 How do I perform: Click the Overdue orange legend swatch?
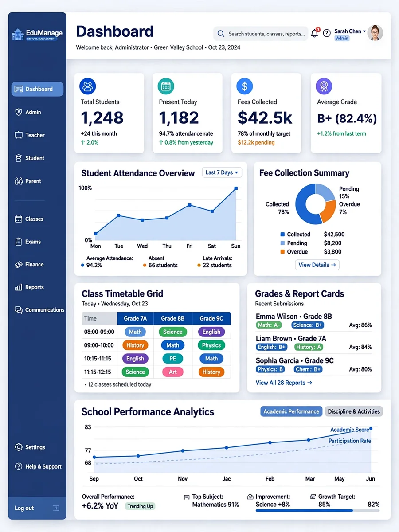point(282,252)
